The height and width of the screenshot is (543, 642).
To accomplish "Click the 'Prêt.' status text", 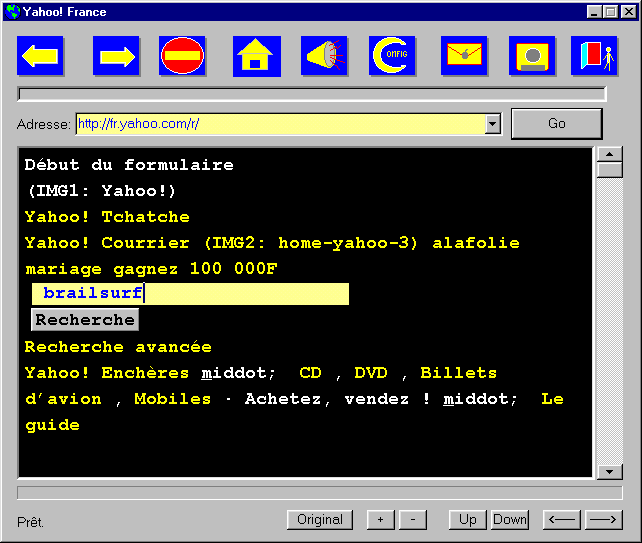I will (x=30, y=522).
